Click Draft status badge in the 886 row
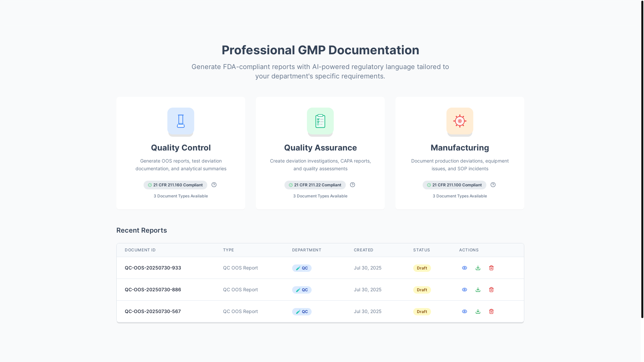This screenshot has width=644, height=362. [422, 290]
